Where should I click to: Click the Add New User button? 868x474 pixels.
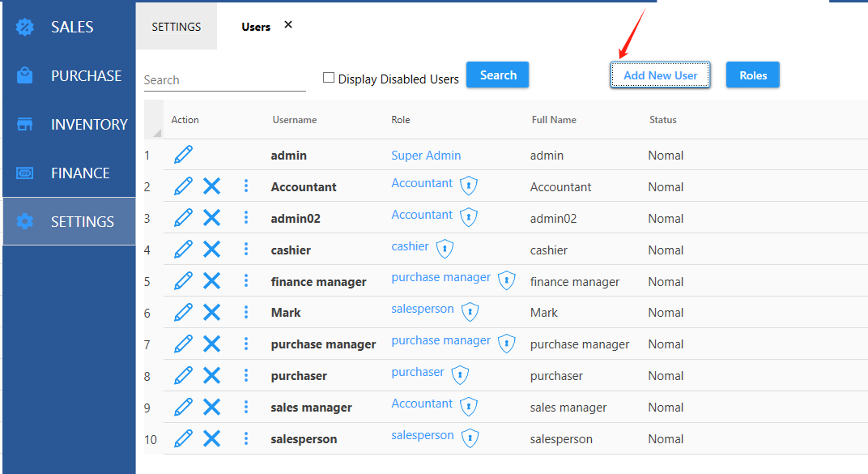point(660,75)
